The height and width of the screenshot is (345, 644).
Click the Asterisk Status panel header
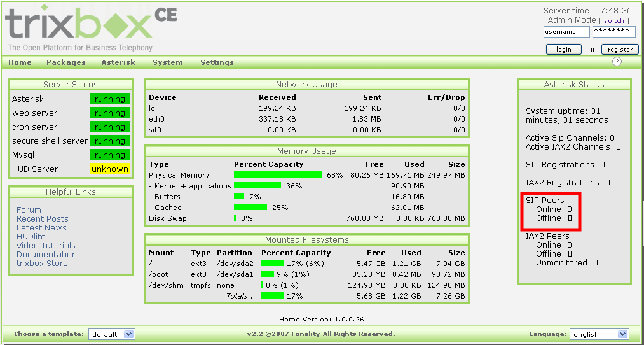coord(574,84)
